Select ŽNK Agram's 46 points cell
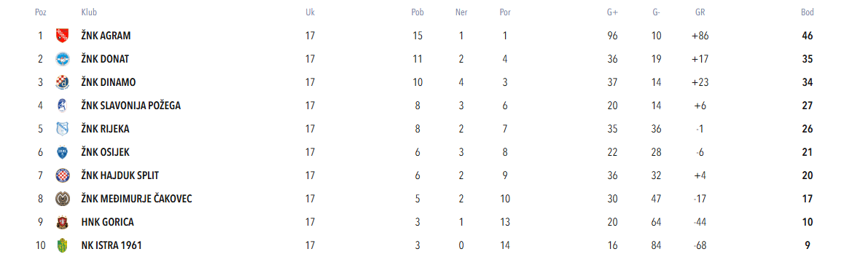868x273 pixels. coord(808,36)
